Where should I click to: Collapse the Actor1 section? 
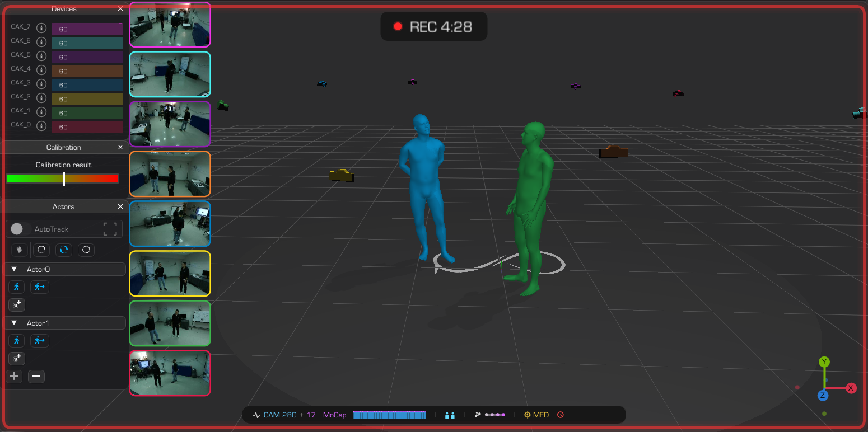[x=14, y=323]
